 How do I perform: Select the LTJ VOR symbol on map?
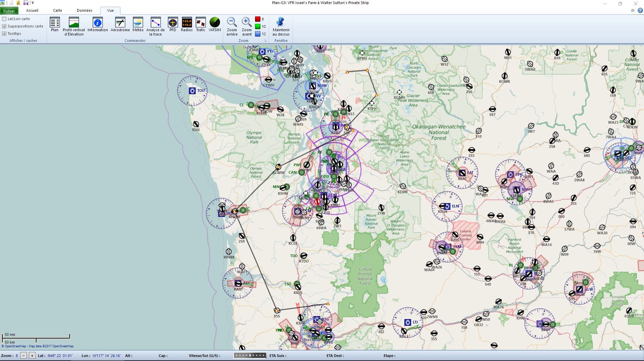tap(407, 322)
